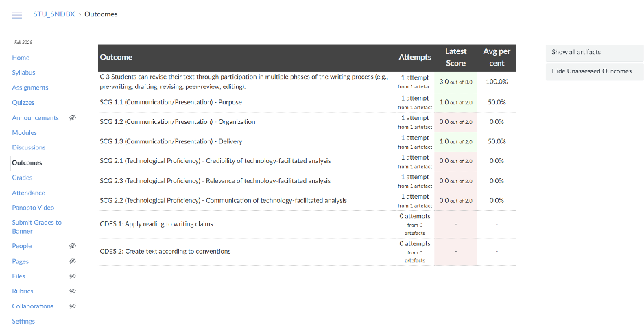Click the hidden-eye icon beside People
The width and height of the screenshot is (644, 327).
coord(73,246)
